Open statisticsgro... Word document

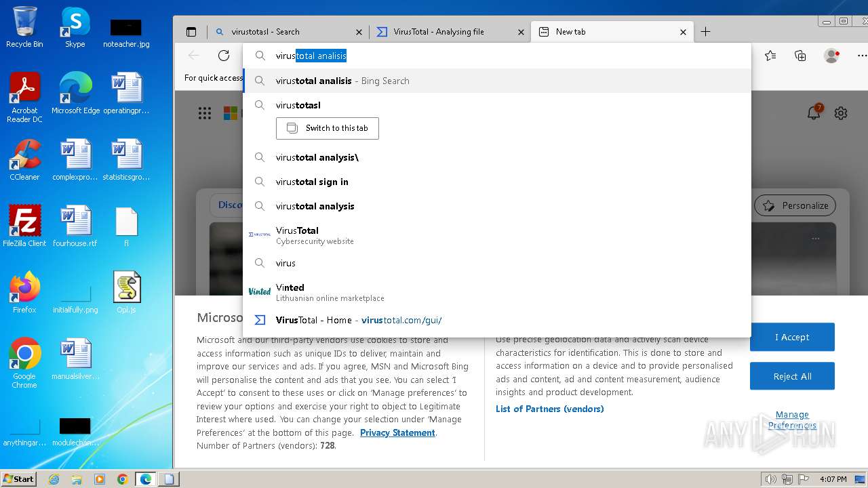coord(126,160)
